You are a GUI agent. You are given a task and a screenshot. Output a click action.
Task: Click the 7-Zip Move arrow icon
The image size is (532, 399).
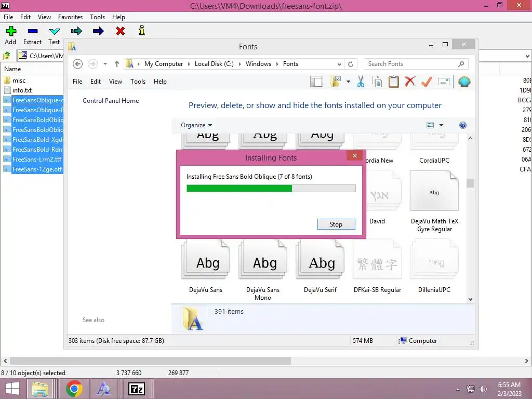pyautogui.click(x=98, y=31)
